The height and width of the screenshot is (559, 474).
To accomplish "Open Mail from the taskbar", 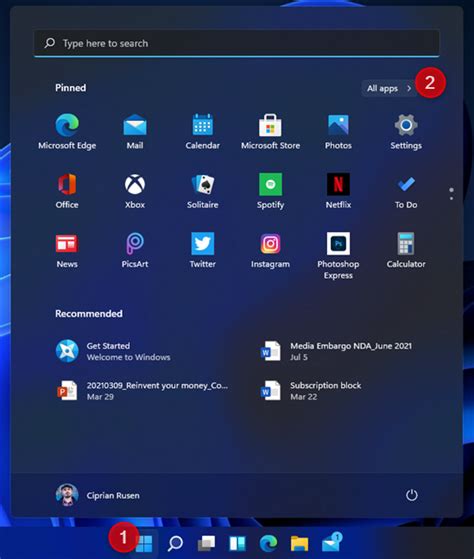I will [x=331, y=543].
